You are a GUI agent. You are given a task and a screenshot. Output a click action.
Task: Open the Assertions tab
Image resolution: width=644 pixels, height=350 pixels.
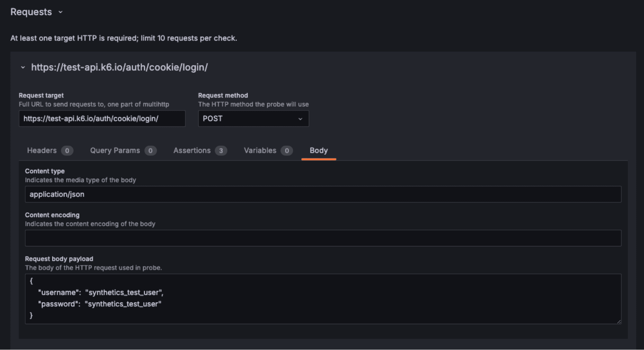192,150
